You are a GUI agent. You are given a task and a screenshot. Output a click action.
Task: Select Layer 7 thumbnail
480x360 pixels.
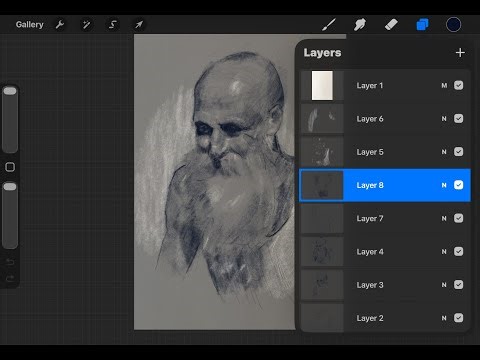[322, 218]
